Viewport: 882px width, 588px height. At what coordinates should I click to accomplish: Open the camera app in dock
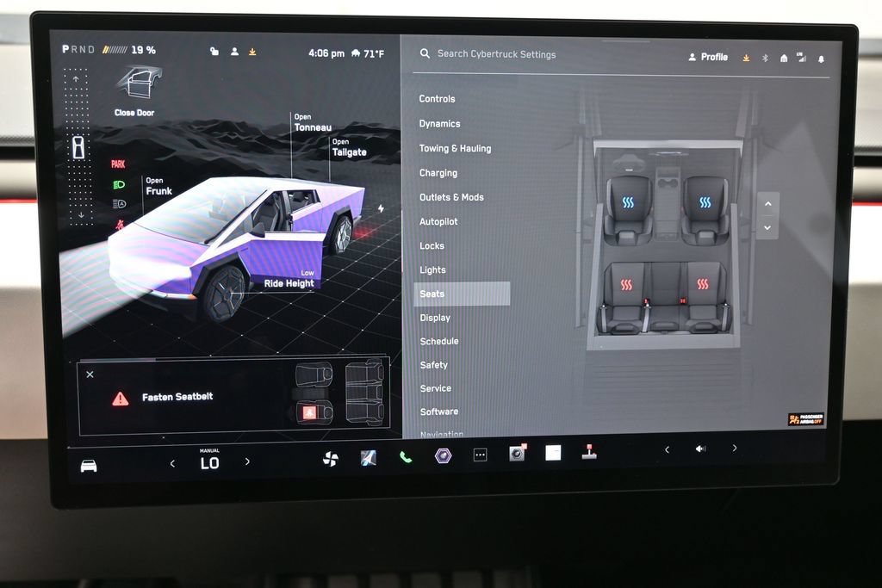[517, 453]
